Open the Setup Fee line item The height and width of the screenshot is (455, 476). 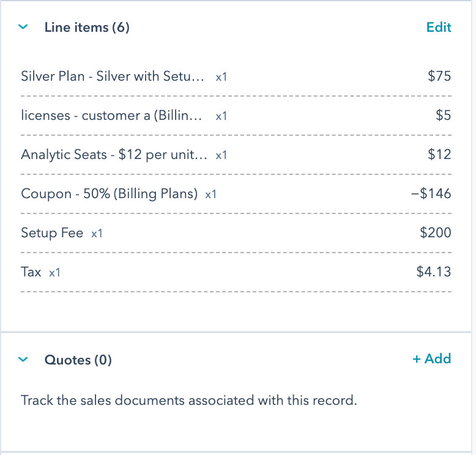pos(52,233)
